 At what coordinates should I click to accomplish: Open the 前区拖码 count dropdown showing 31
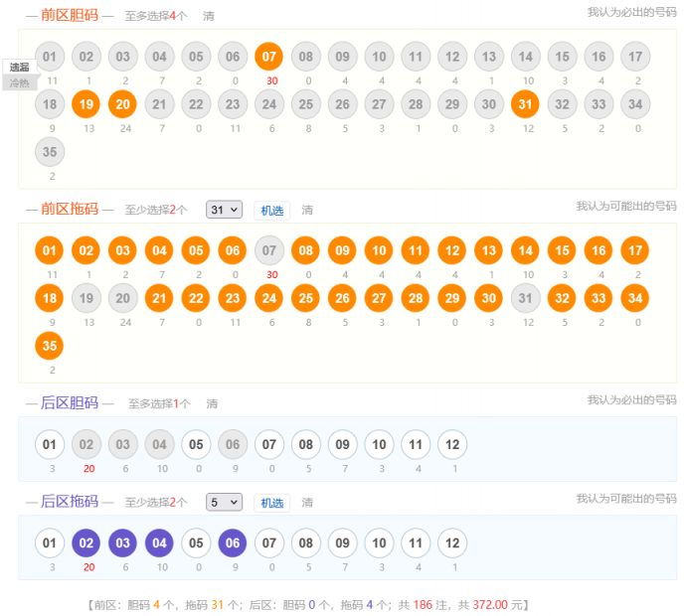pos(224,210)
